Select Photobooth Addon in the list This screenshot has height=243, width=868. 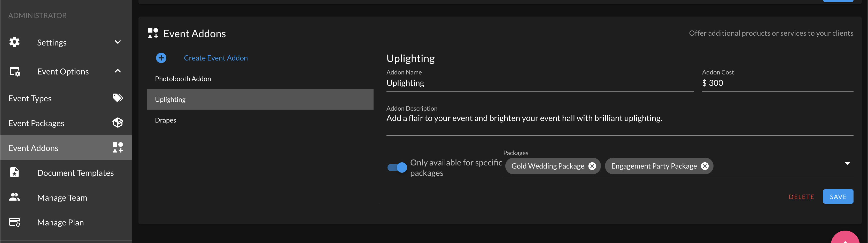[260, 79]
